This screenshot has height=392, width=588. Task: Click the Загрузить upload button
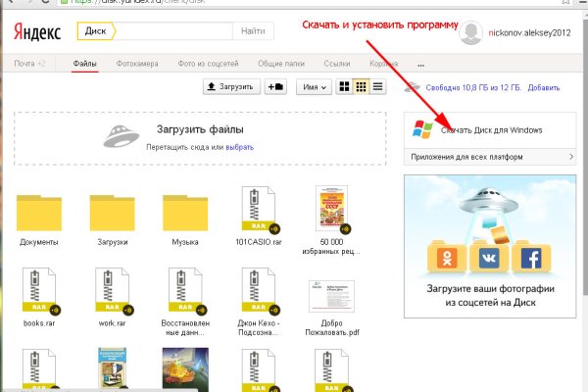[230, 87]
